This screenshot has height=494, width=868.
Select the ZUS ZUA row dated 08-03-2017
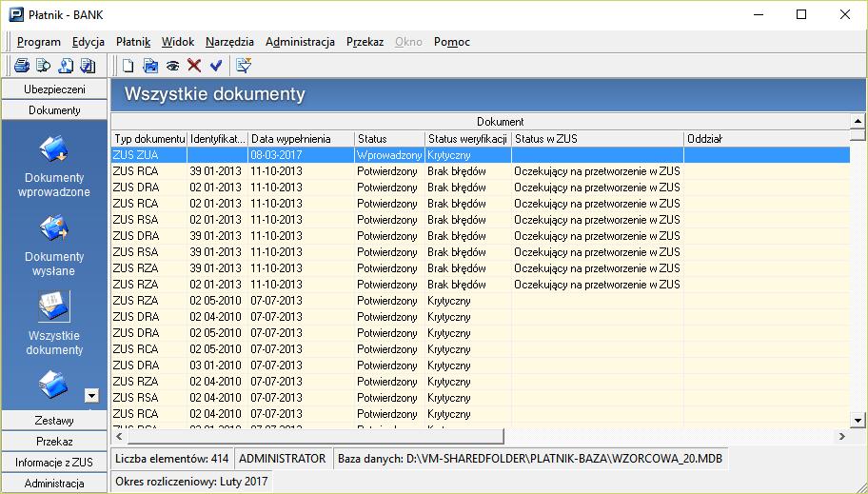481,155
